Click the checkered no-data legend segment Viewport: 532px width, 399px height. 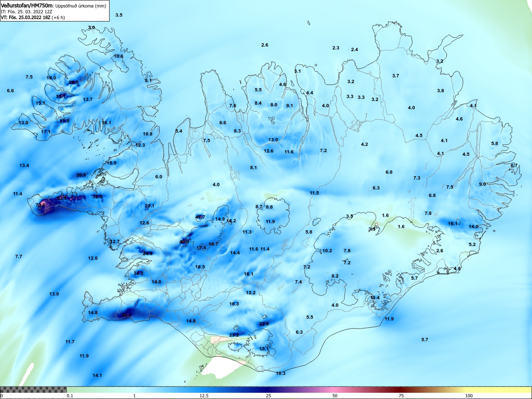click(33, 389)
